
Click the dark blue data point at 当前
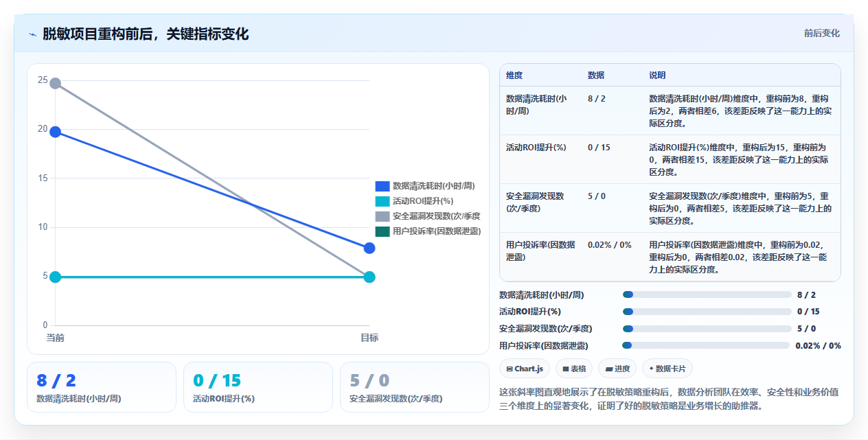point(56,132)
